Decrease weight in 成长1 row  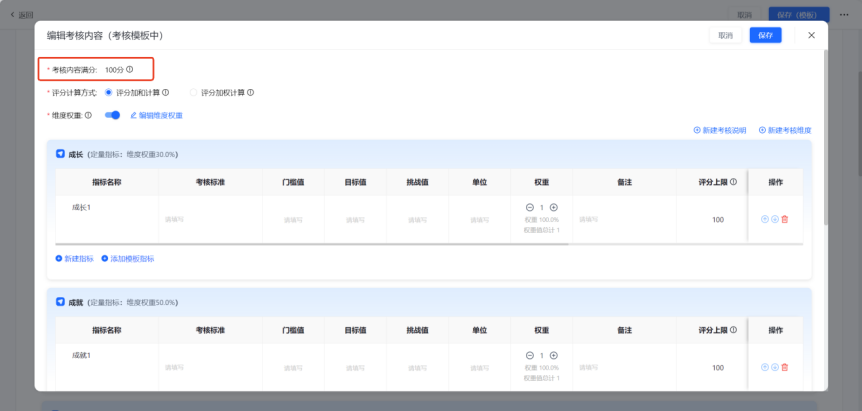[x=530, y=207]
